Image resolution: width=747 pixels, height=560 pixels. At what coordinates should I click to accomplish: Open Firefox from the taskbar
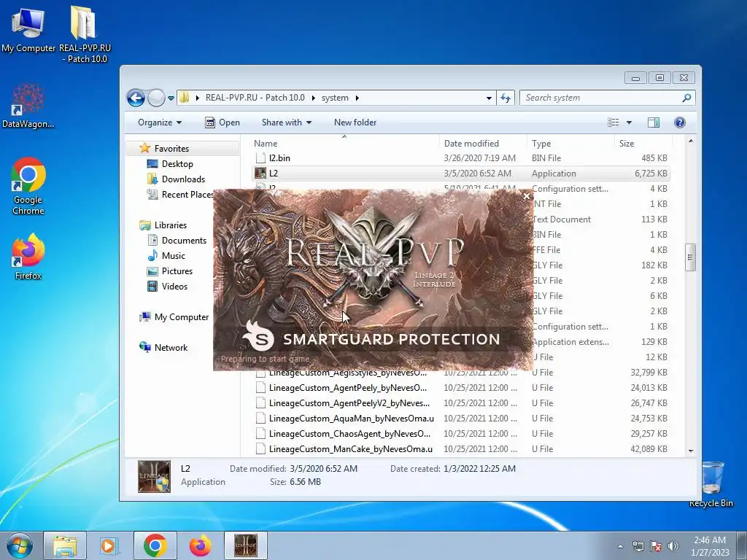coord(200,545)
